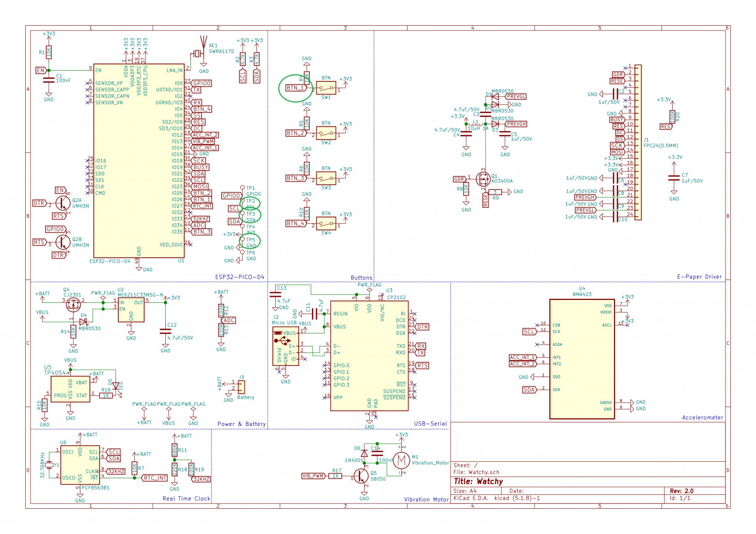Click the C7 1uF/50V capacitor symbol
This screenshot has height=534, width=756.
[x=674, y=178]
